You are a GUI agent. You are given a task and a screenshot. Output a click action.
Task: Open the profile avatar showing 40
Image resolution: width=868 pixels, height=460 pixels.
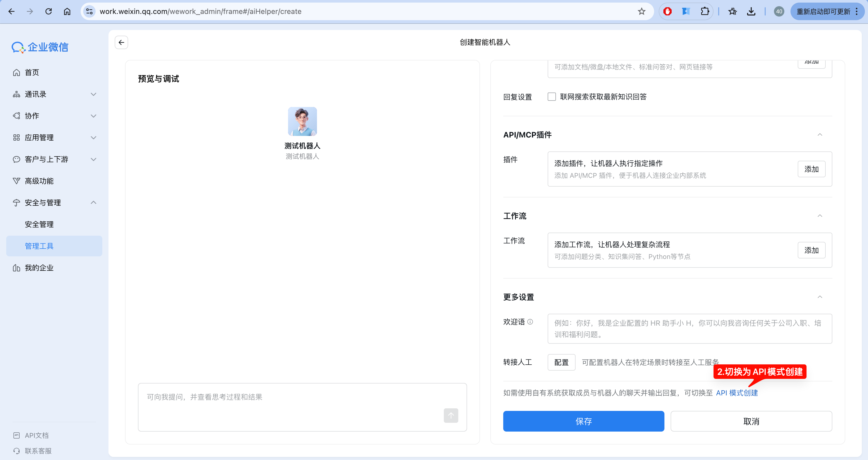pyautogui.click(x=779, y=11)
